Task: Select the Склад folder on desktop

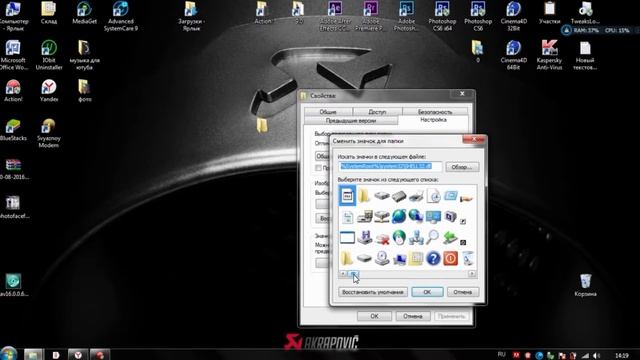Action: (x=49, y=13)
